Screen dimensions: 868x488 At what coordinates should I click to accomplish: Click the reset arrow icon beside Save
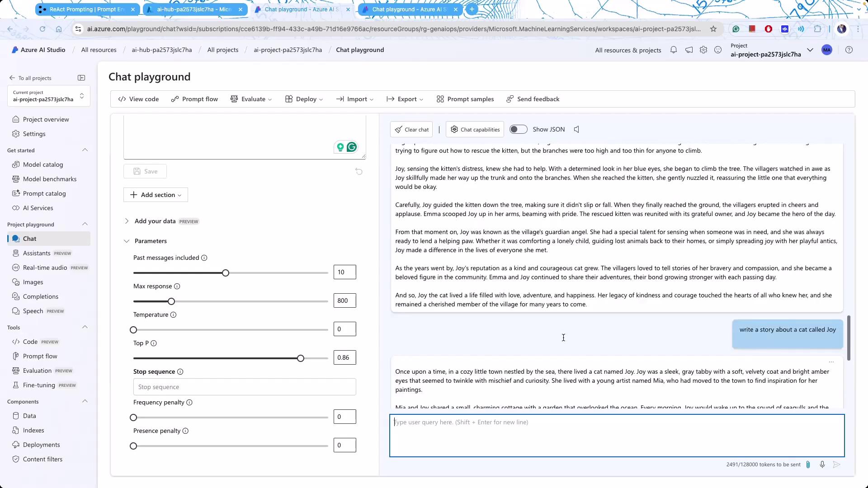pos(359,171)
